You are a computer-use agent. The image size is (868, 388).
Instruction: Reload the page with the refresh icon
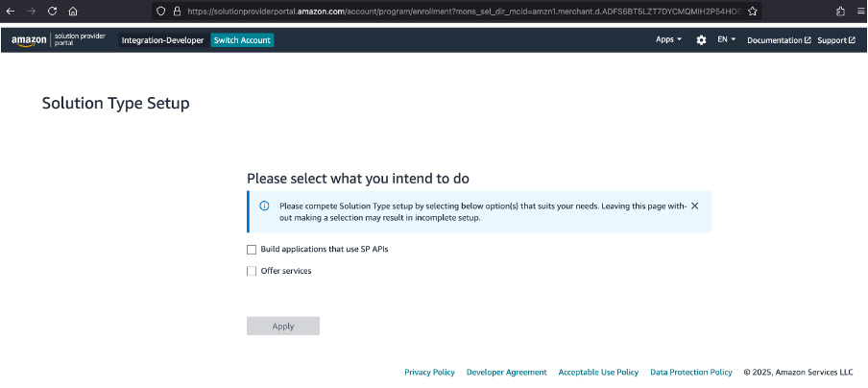pyautogui.click(x=52, y=12)
